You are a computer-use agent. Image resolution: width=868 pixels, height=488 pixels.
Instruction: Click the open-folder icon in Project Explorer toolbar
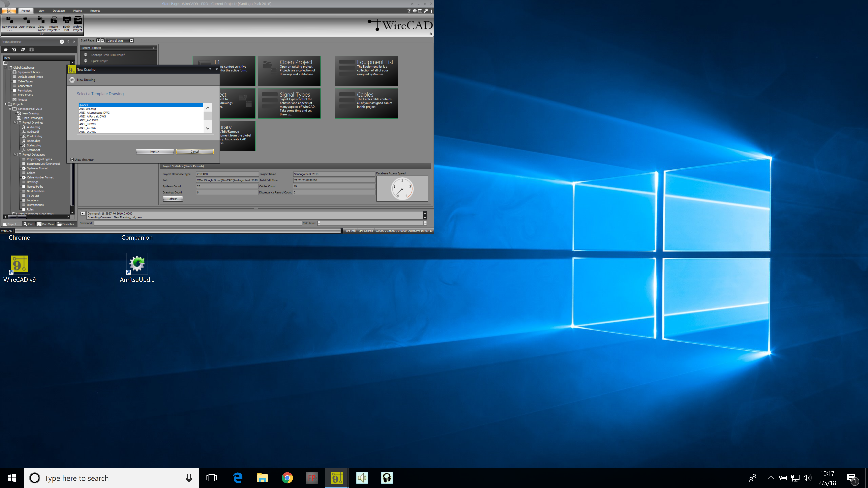(5, 49)
